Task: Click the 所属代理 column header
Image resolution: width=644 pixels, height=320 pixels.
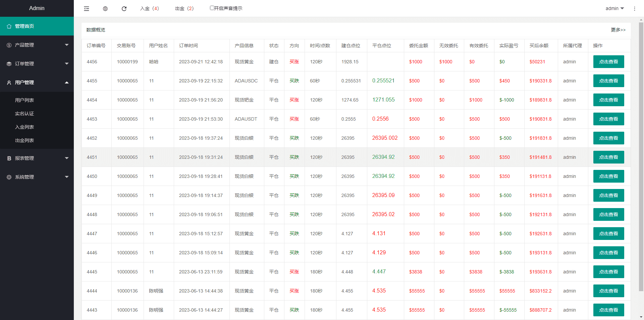Action: pos(573,46)
